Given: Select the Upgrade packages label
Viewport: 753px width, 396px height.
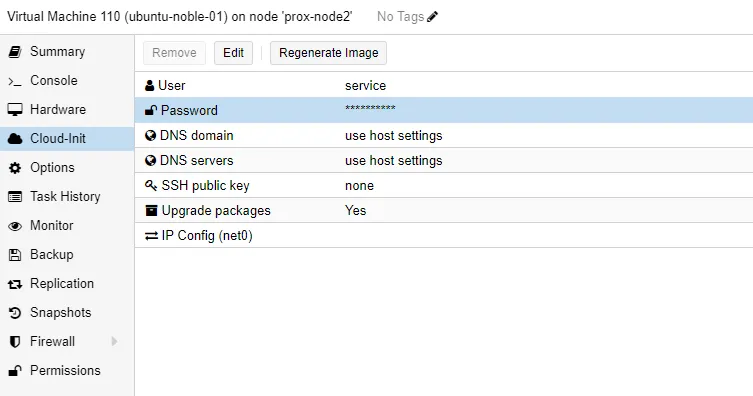Looking at the screenshot, I should [x=216, y=211].
